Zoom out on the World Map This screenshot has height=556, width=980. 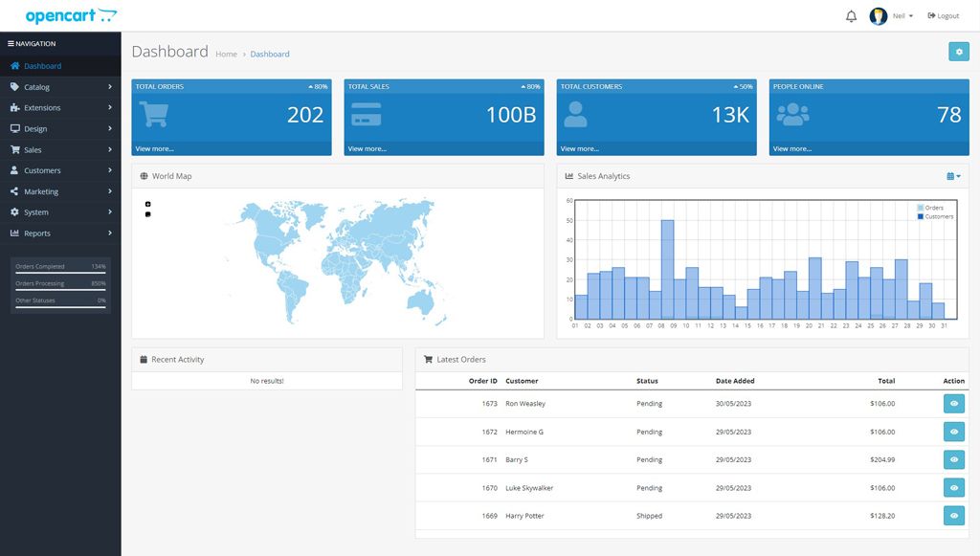pyautogui.click(x=148, y=214)
